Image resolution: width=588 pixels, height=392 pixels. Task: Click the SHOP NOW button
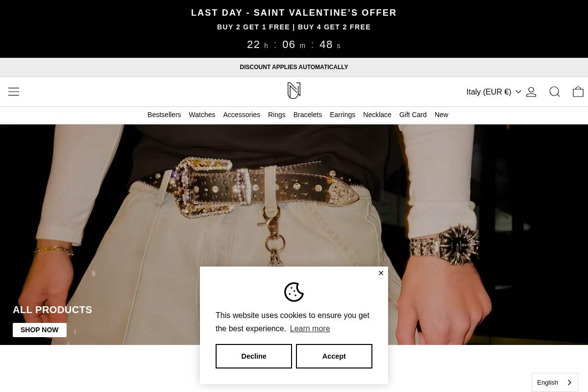pos(40,330)
